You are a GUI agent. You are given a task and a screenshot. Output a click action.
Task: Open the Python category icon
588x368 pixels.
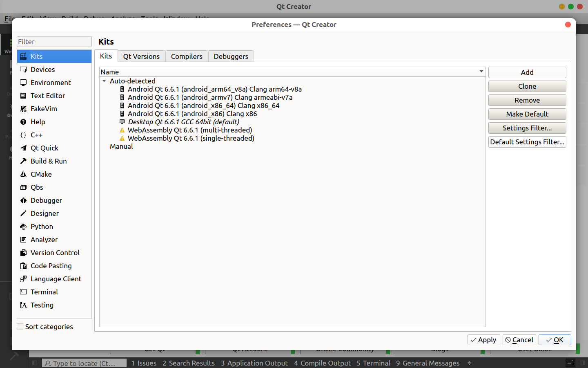(x=23, y=227)
